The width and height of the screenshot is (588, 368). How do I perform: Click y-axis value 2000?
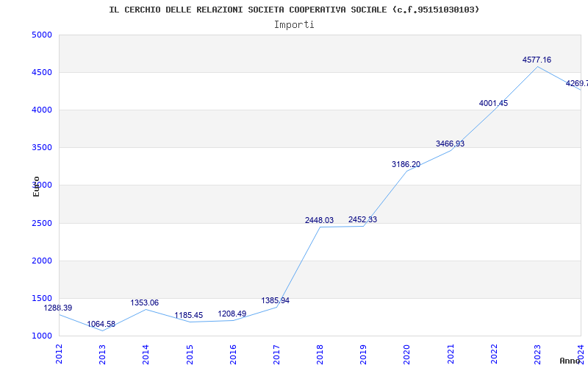[x=42, y=261]
